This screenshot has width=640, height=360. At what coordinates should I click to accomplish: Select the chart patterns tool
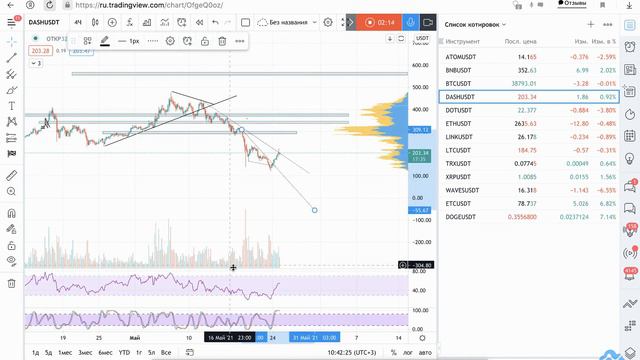click(11, 122)
